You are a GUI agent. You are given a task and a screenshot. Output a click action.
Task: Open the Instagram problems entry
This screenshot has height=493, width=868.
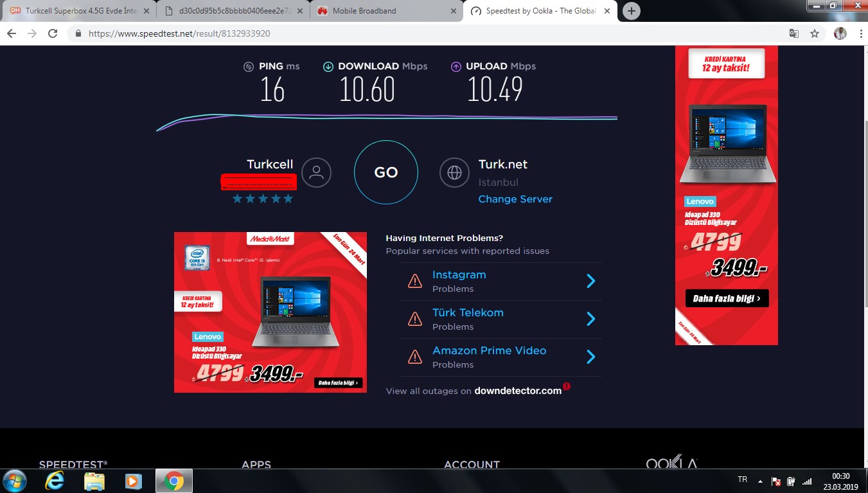459,274
